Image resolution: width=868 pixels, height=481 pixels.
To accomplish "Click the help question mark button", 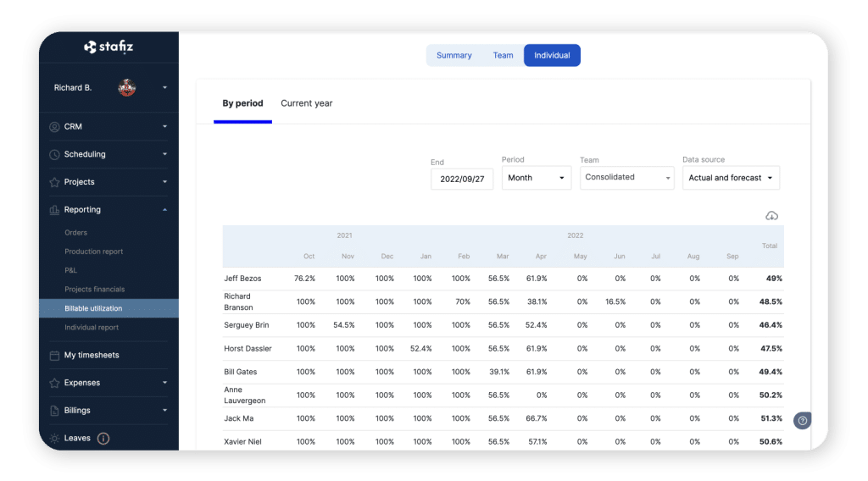I will click(802, 421).
